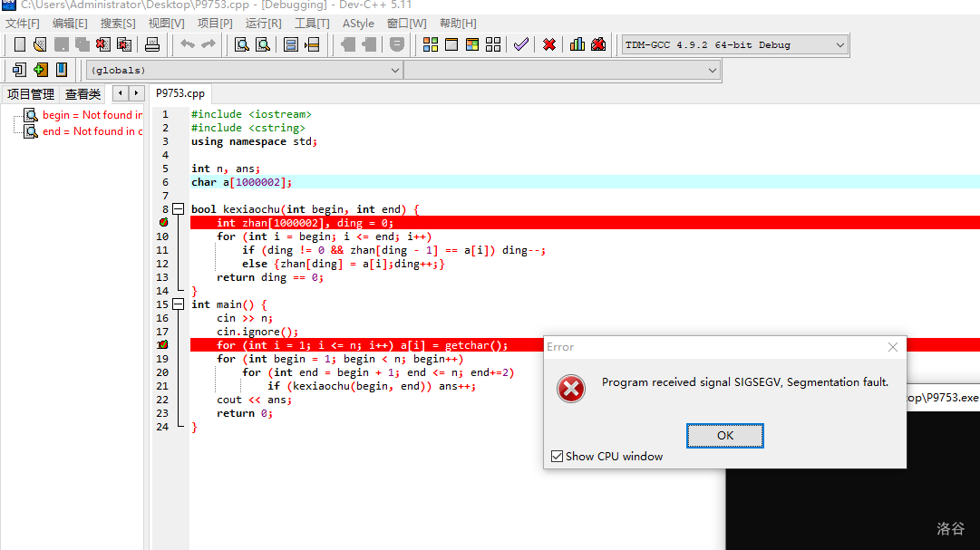Stop execution with the red X icon

point(549,44)
